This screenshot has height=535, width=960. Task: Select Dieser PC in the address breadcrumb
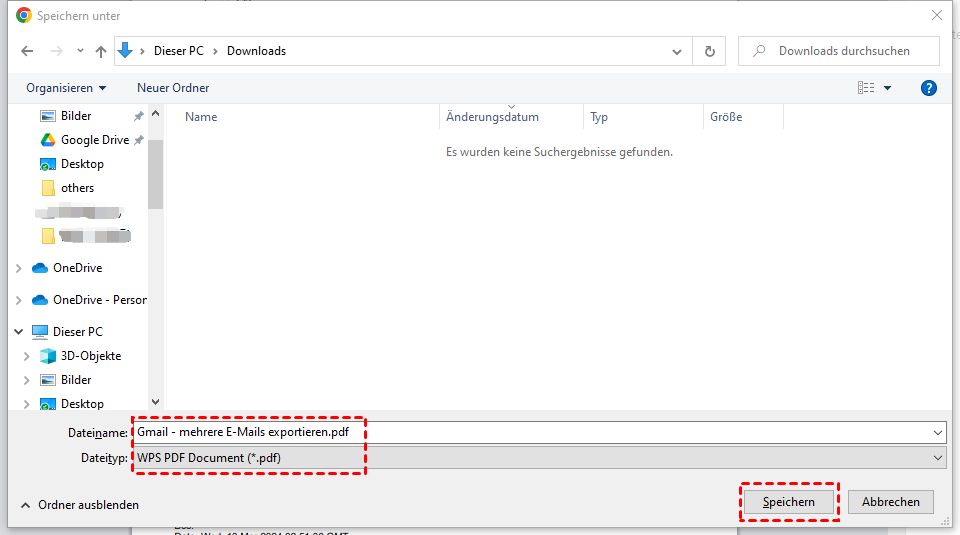click(x=179, y=51)
